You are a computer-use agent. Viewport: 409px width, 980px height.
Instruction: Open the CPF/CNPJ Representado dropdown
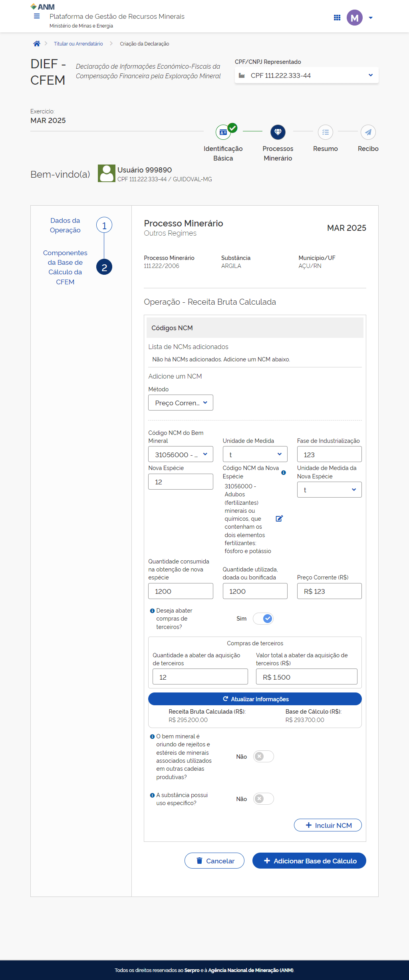click(x=306, y=75)
